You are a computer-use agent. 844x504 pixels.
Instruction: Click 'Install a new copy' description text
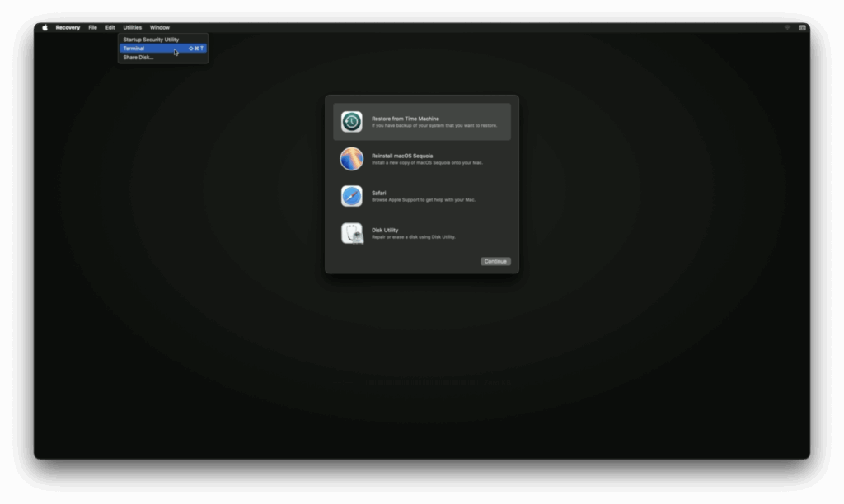(428, 163)
